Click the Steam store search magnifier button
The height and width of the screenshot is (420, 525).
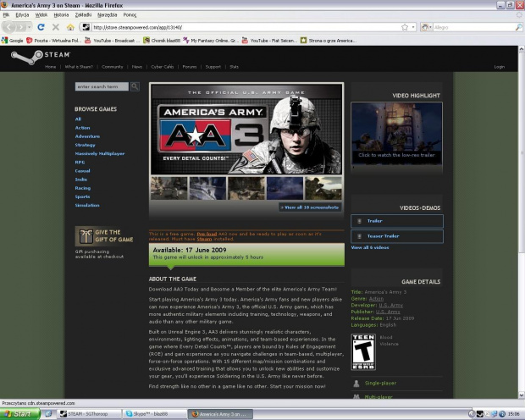(135, 86)
